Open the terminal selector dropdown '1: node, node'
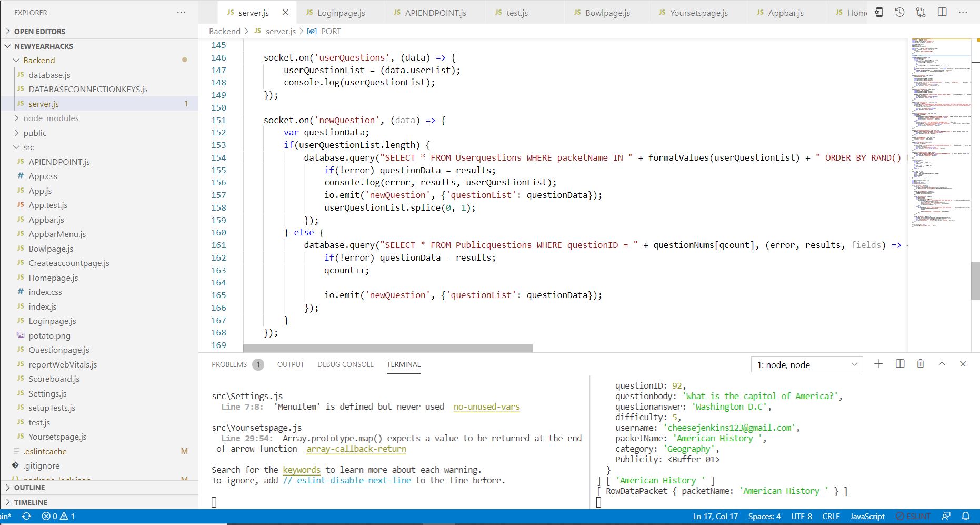This screenshot has width=980, height=525. [x=807, y=364]
